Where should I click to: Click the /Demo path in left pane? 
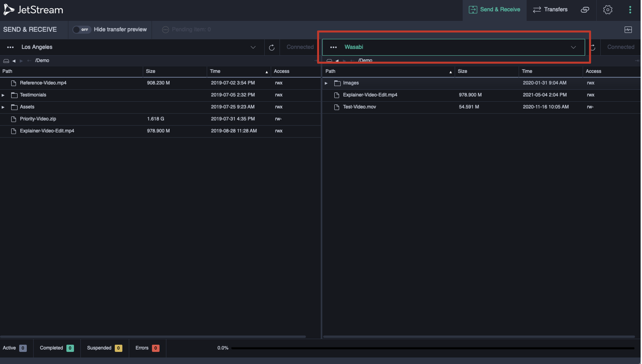click(x=42, y=61)
